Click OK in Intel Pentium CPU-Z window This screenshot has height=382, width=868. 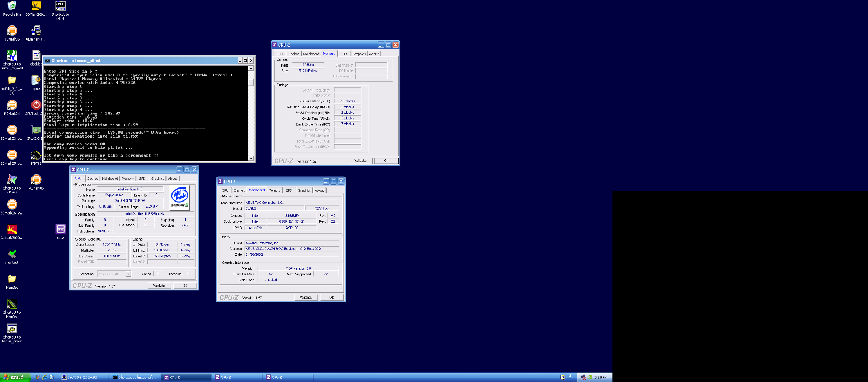[x=185, y=286]
